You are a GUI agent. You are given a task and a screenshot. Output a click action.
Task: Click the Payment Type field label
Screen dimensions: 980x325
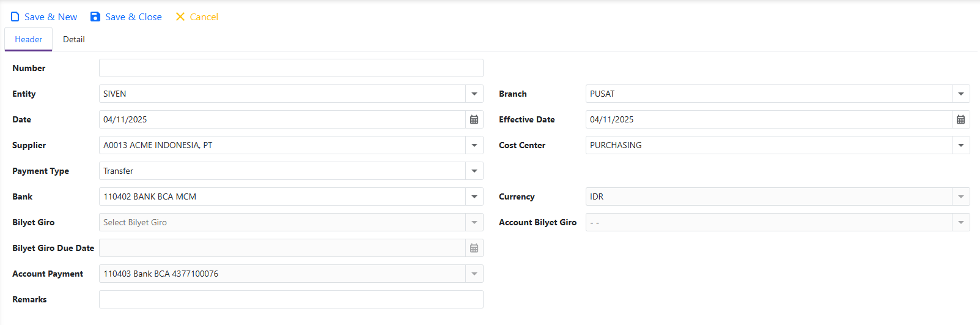click(x=40, y=171)
